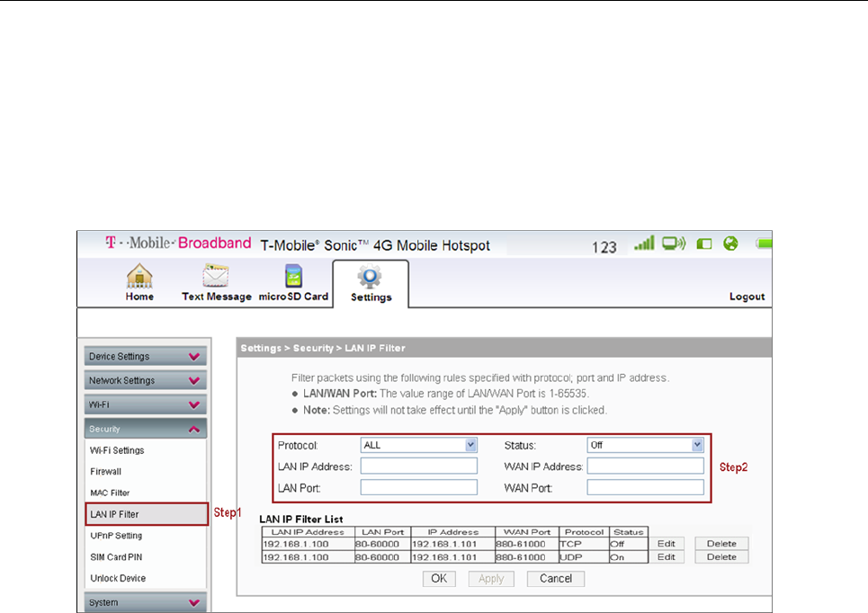Click the globe network status icon
Screen dimensions: 868x613
pos(730,244)
